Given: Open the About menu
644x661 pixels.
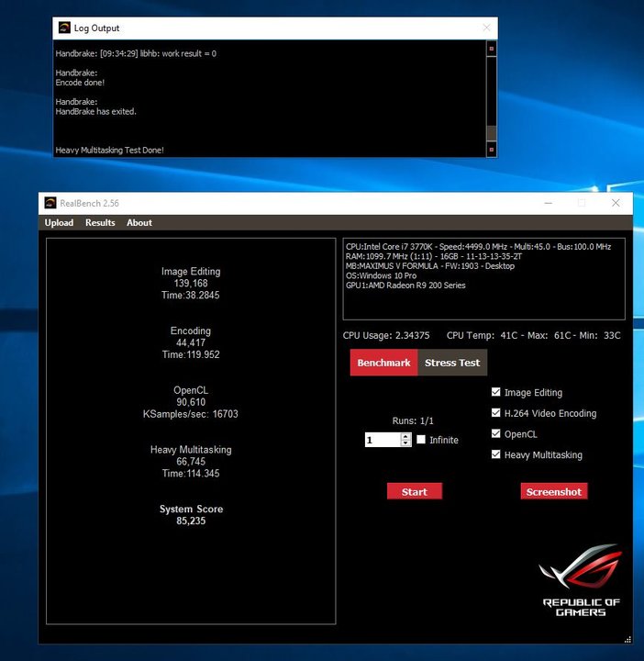Looking at the screenshot, I should pos(139,222).
